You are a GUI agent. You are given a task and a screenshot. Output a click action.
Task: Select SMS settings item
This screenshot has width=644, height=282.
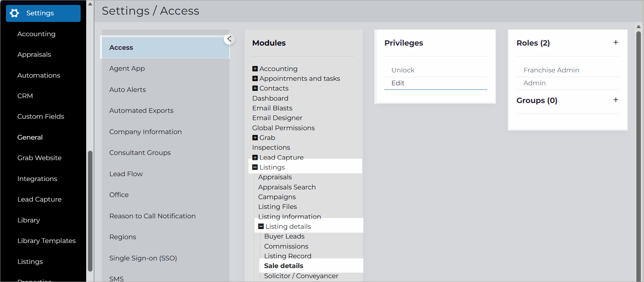click(x=116, y=279)
